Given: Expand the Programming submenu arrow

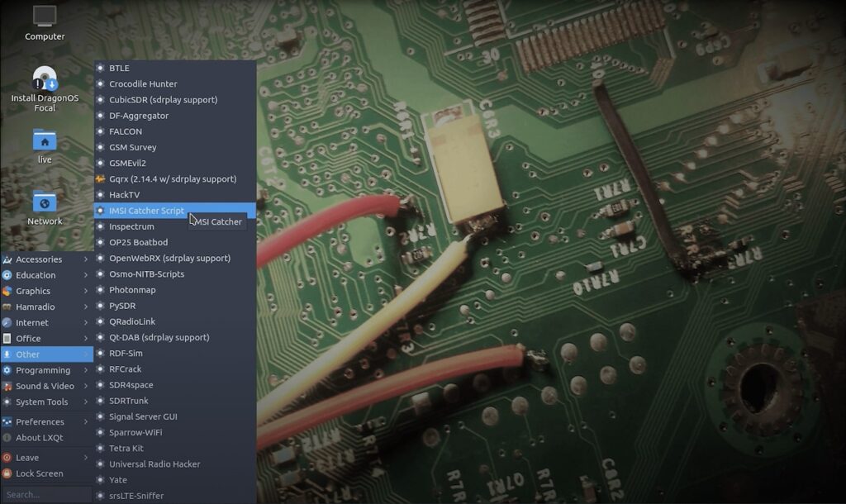Looking at the screenshot, I should pos(85,370).
